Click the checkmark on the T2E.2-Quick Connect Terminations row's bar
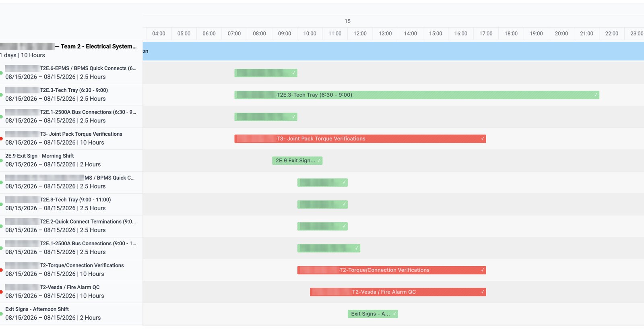 point(344,226)
